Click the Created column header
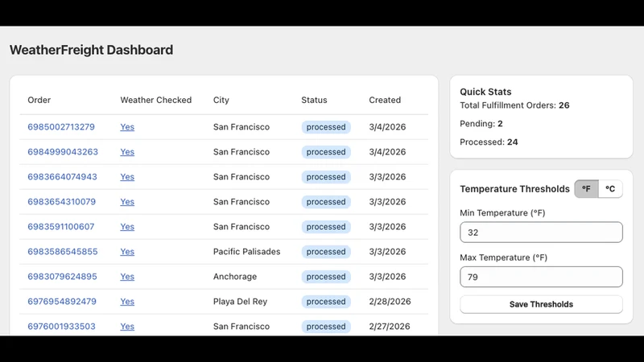This screenshot has width=644, height=362. pyautogui.click(x=385, y=100)
